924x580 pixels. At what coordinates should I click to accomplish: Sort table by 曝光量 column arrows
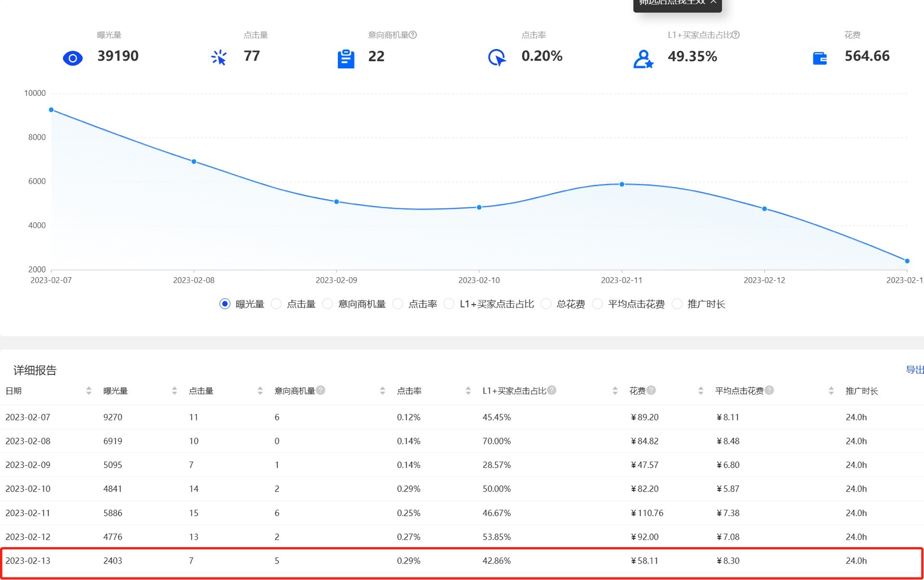(174, 391)
